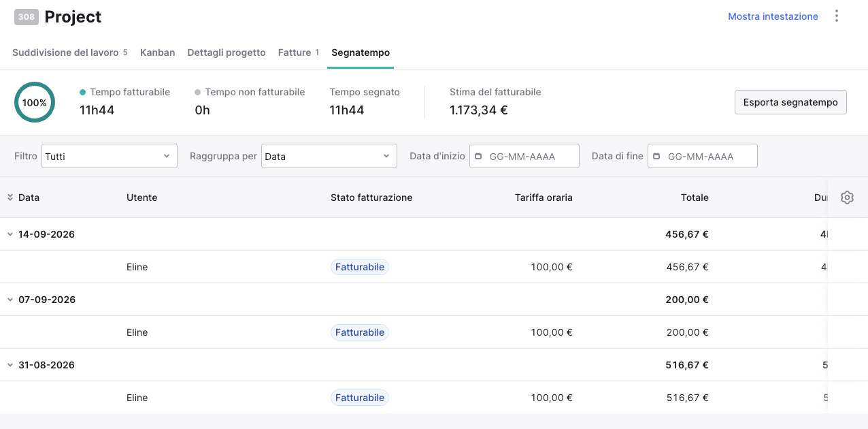The height and width of the screenshot is (429, 868).
Task: Collapse the 07-09-2026 date group
Action: 10,300
